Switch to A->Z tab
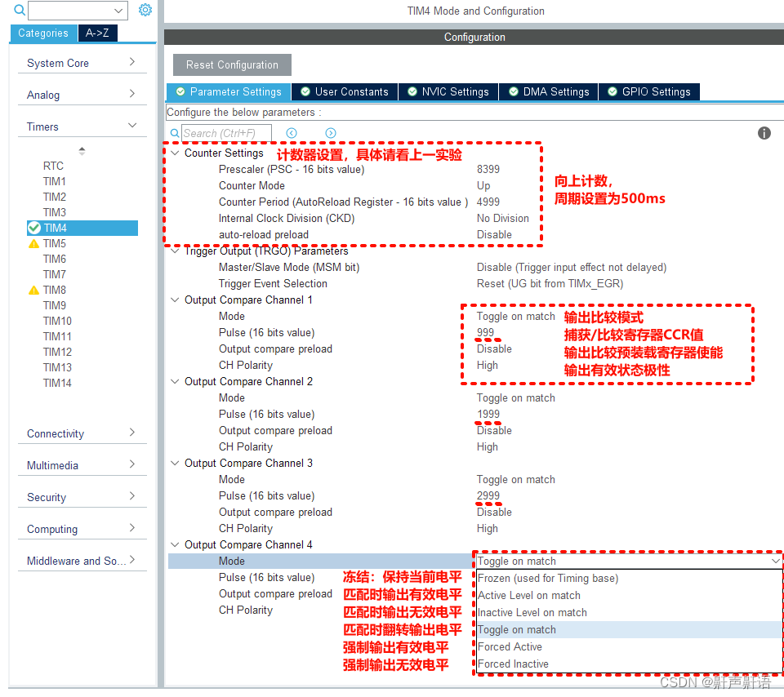 coord(97,33)
